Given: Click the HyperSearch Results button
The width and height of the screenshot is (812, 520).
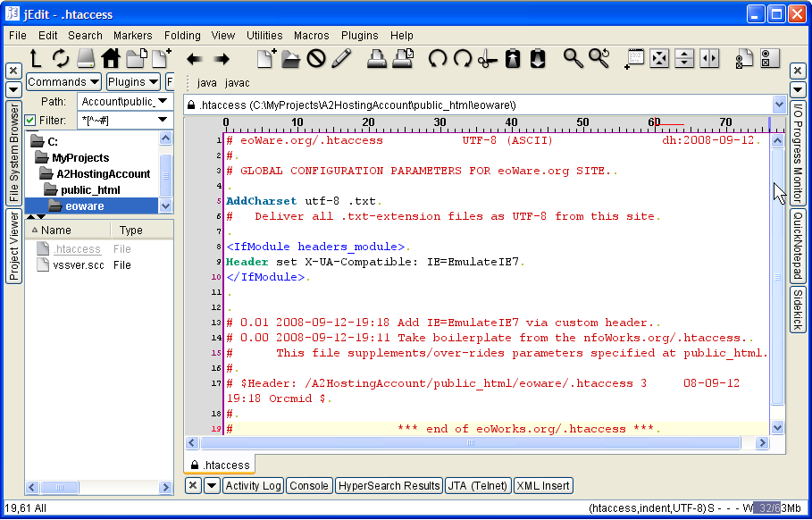Looking at the screenshot, I should click(389, 486).
